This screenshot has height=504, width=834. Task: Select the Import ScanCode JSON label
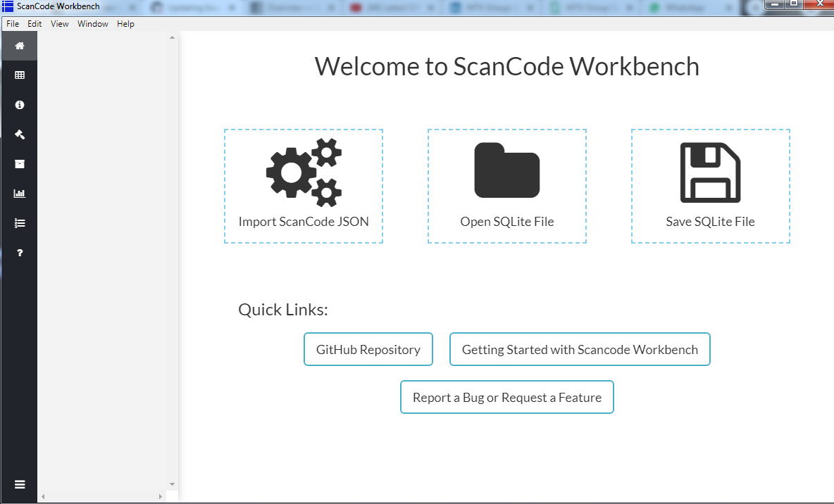pos(304,222)
